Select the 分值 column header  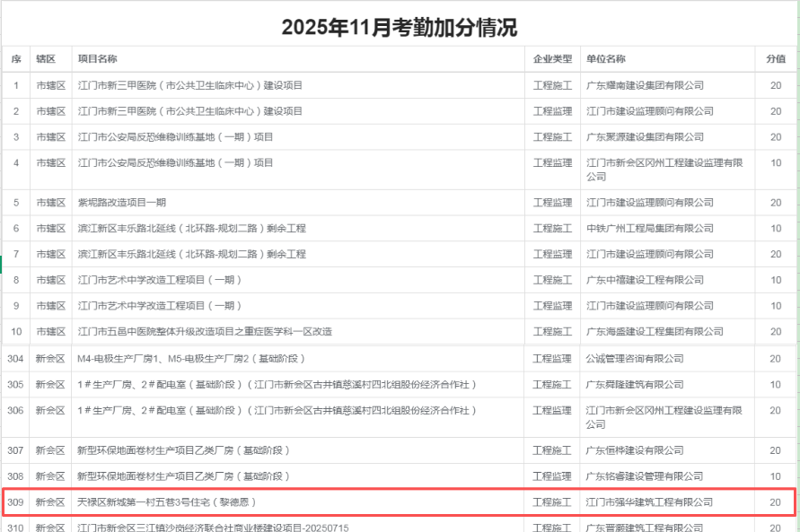click(775, 59)
